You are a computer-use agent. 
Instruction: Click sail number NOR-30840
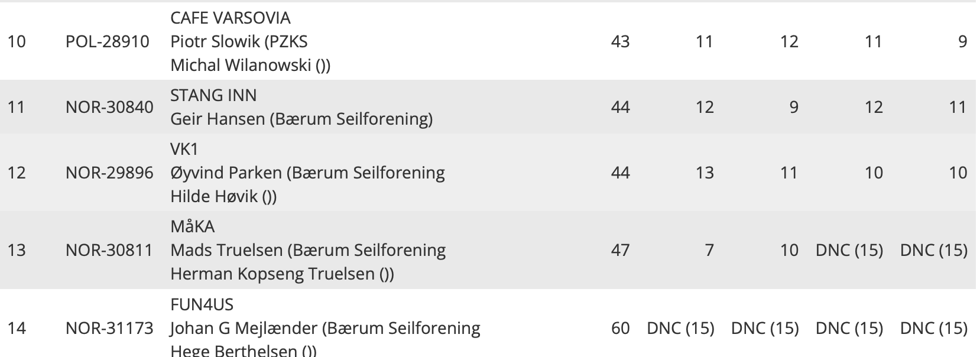click(x=109, y=107)
